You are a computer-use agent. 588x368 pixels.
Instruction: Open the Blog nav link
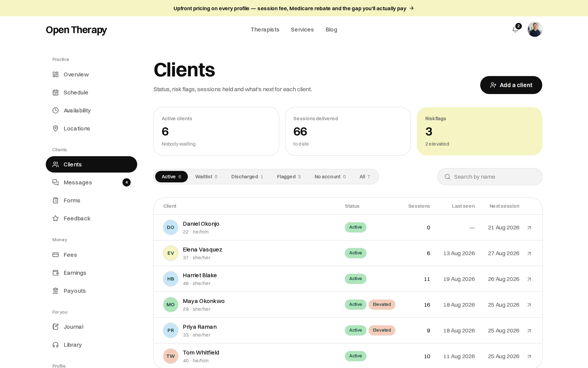click(x=331, y=30)
